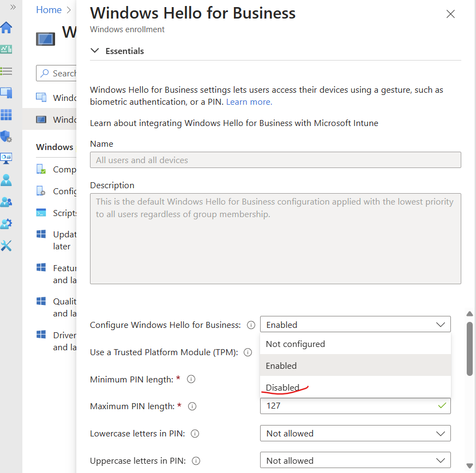Open Configure Windows Hello for Business dropdown

point(355,325)
